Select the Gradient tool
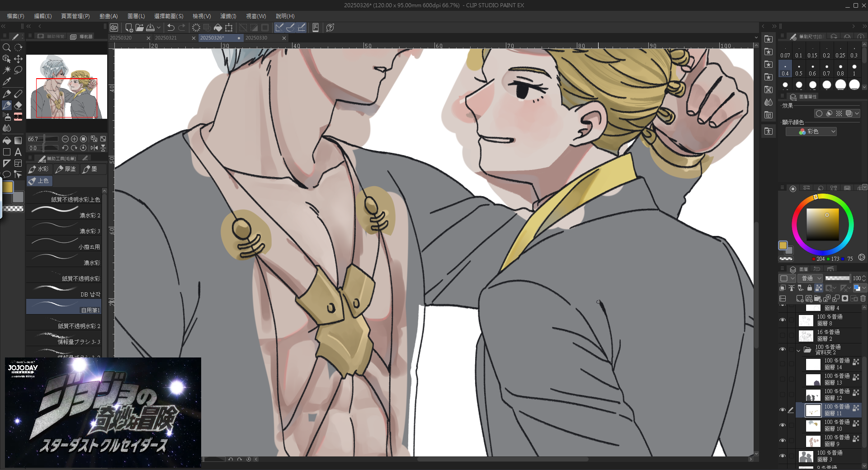This screenshot has width=868, height=470. (x=18, y=141)
